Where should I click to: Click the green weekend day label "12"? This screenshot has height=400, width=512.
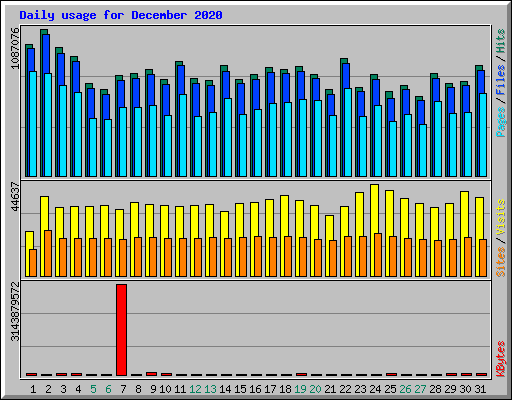[x=195, y=389]
